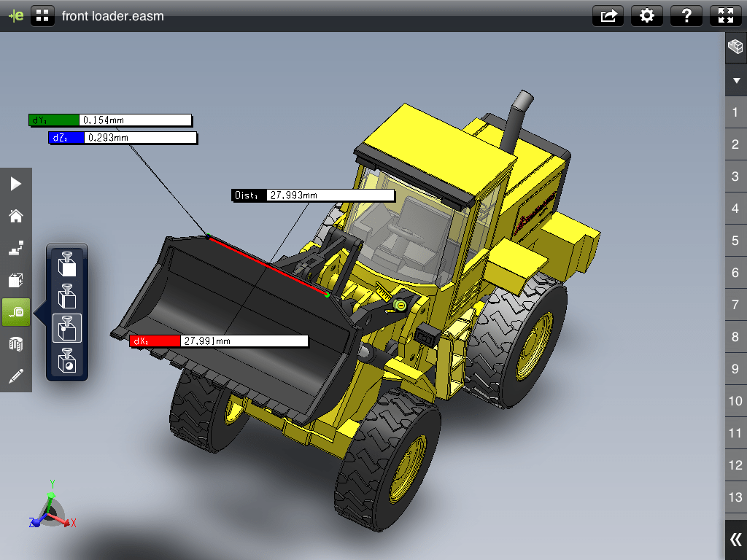This screenshot has width=747, height=560.
Task: Open Help with the question mark button
Action: tap(686, 15)
